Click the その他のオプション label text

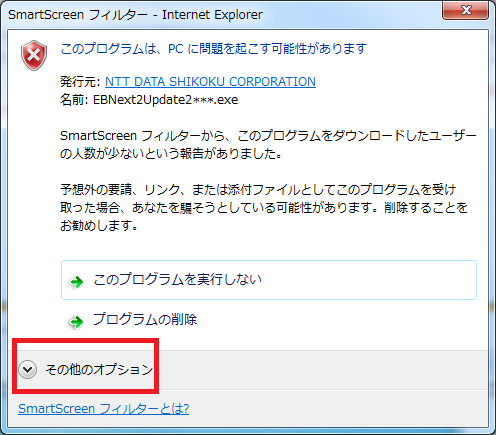coord(99,369)
